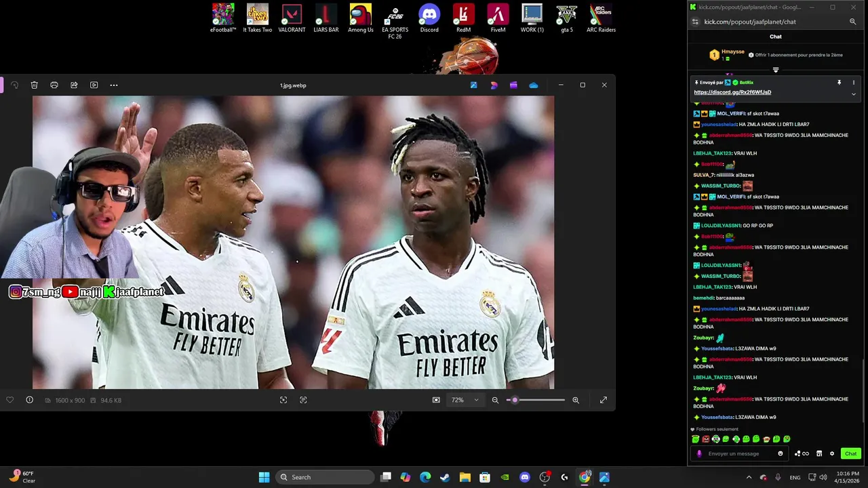Open the LIARS BAR desktop shortcut

pos(326,18)
